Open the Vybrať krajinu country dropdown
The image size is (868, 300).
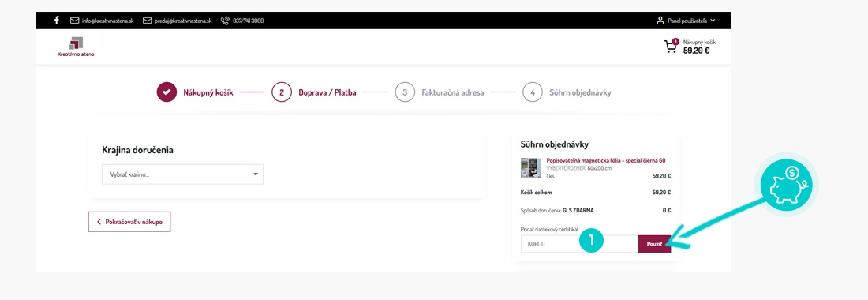point(183,174)
